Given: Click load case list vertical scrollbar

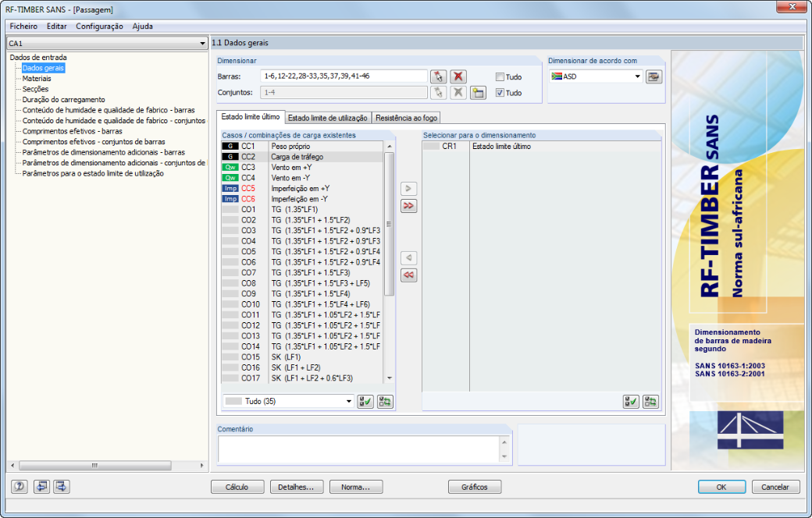Looking at the screenshot, I should click(x=390, y=224).
